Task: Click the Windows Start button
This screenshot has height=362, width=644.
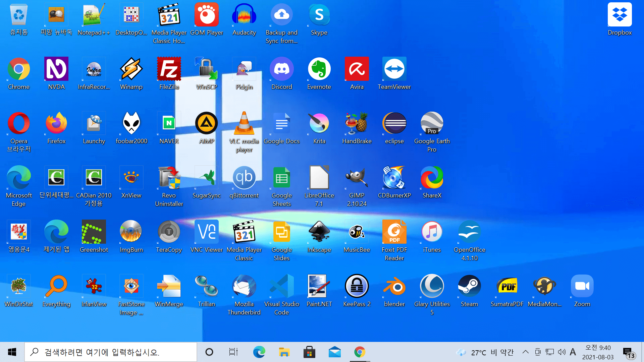Action: coord(12,352)
